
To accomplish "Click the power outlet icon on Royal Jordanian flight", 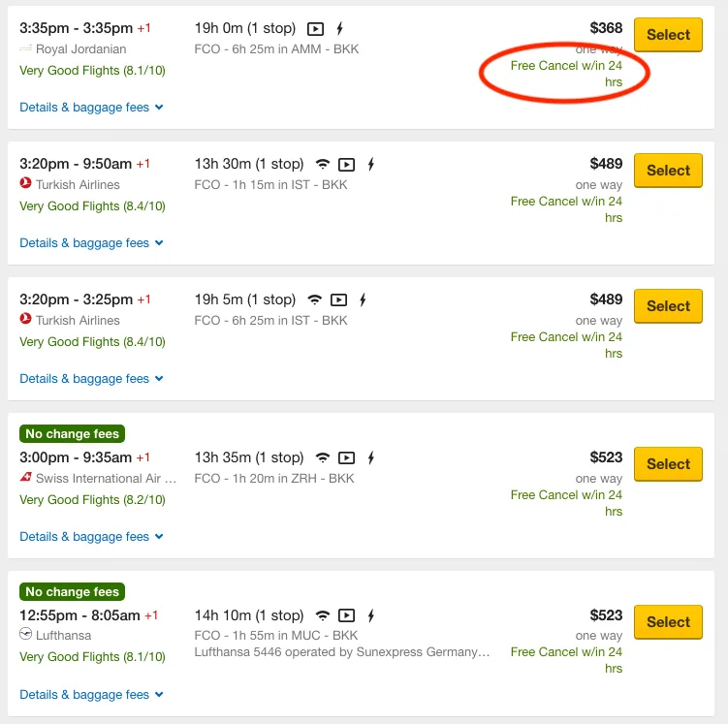I will 339,29.
